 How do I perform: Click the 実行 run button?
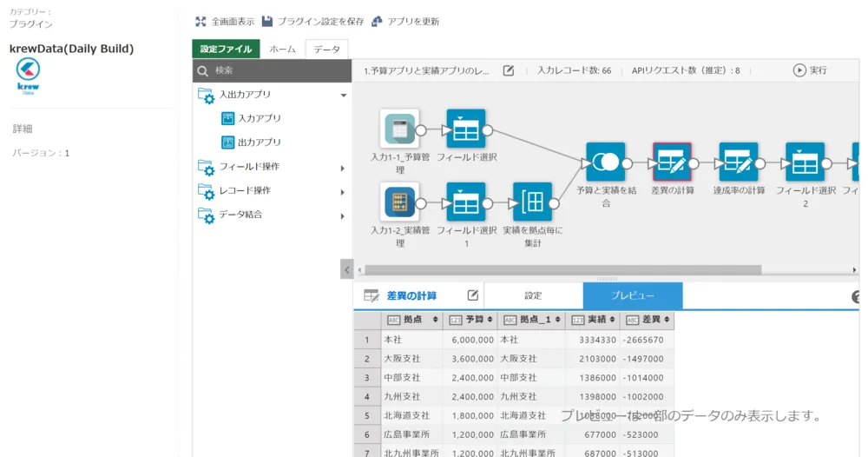coord(809,70)
